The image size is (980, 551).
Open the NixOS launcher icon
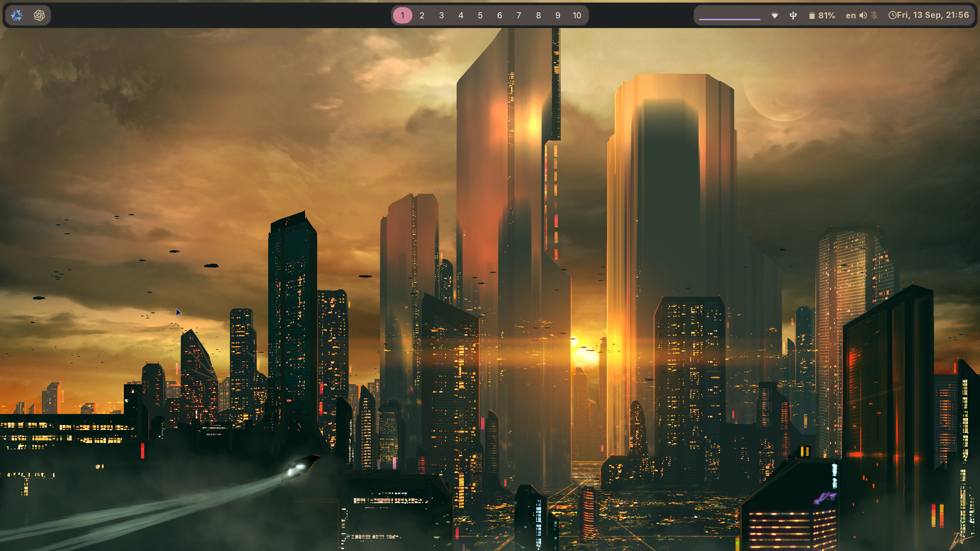tap(17, 15)
